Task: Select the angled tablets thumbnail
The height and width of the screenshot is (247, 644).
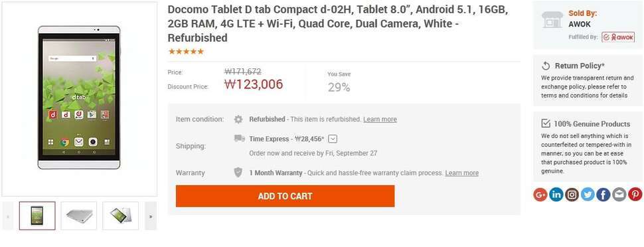Action: coord(120,216)
